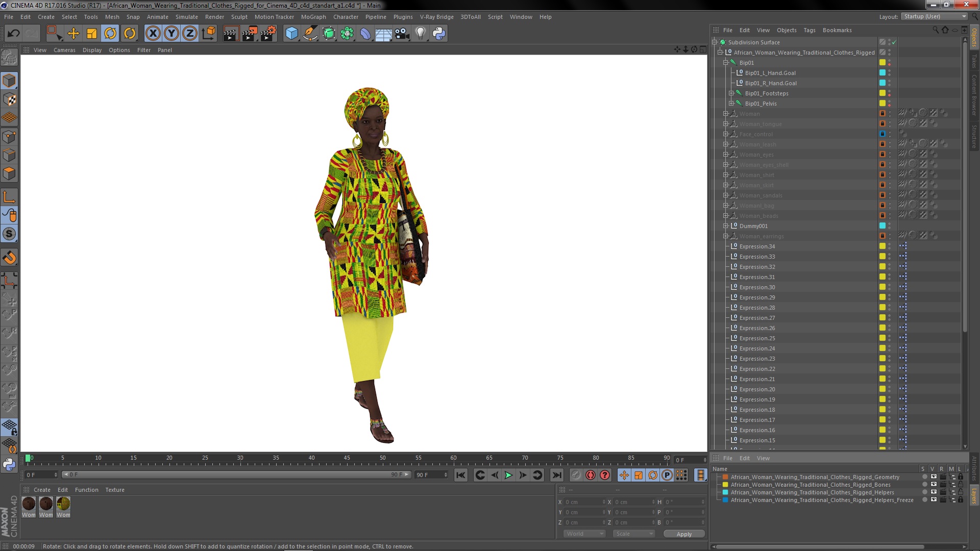This screenshot has width=980, height=551.
Task: Toggle X axis lock
Action: (x=153, y=34)
